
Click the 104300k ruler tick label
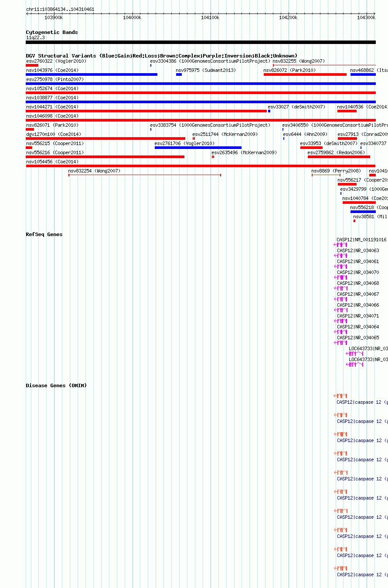366,17
